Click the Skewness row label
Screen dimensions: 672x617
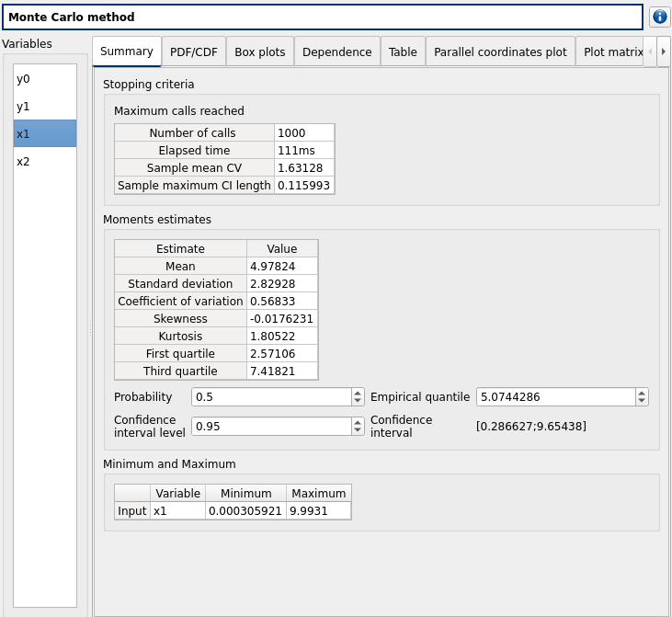[180, 319]
